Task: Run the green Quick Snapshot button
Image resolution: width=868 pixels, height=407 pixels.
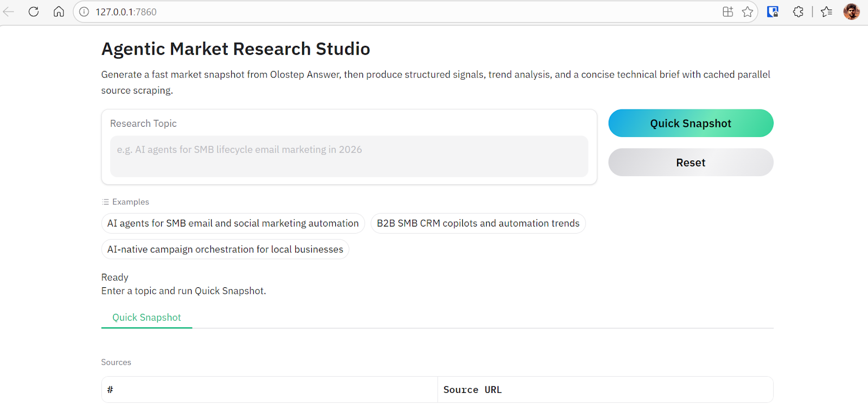Action: click(x=691, y=124)
